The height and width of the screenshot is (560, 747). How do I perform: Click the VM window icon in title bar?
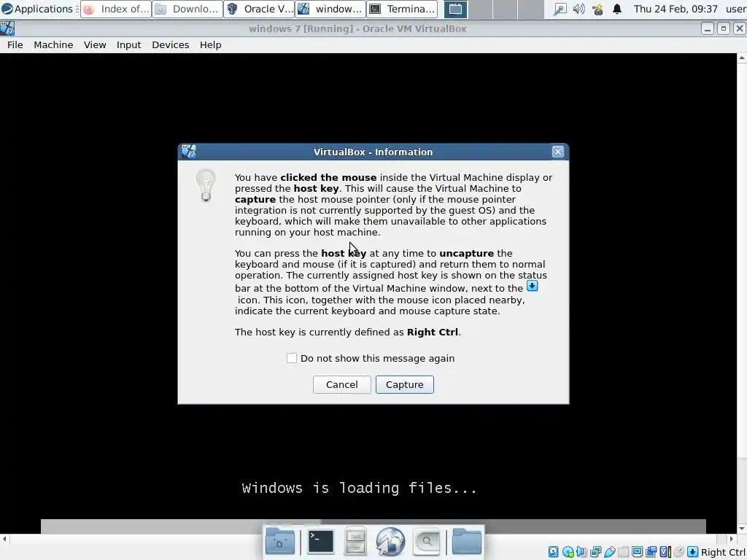point(7,28)
